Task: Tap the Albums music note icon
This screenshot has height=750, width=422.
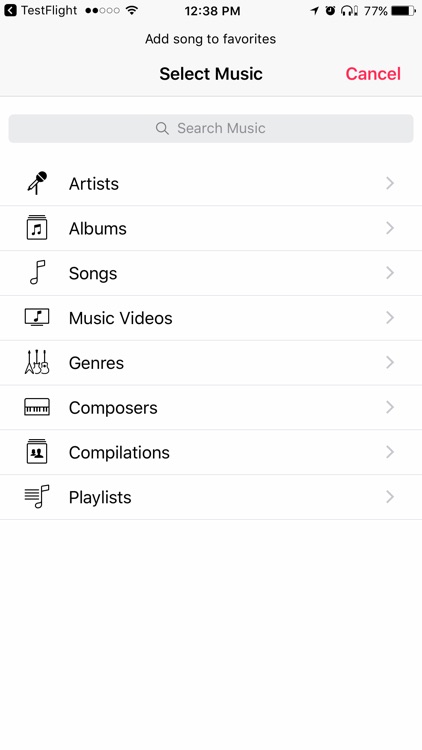Action: click(37, 228)
